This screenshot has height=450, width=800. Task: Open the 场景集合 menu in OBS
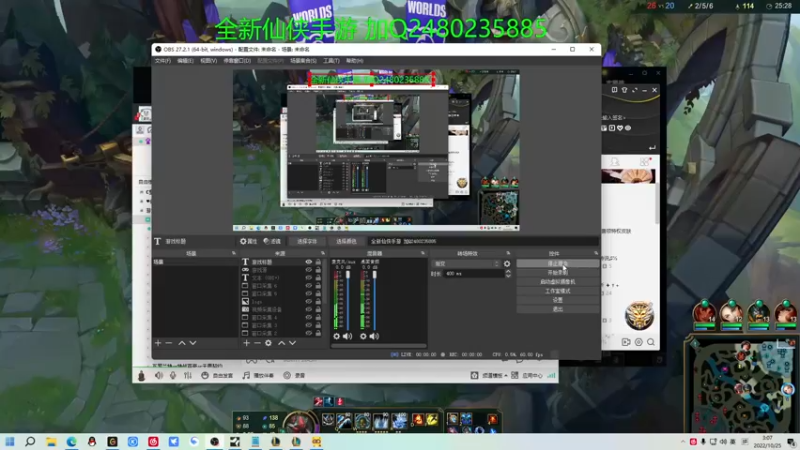coord(303,61)
